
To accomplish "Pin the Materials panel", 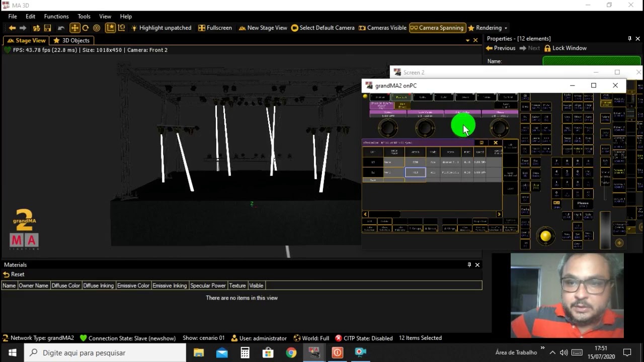I will point(469,265).
